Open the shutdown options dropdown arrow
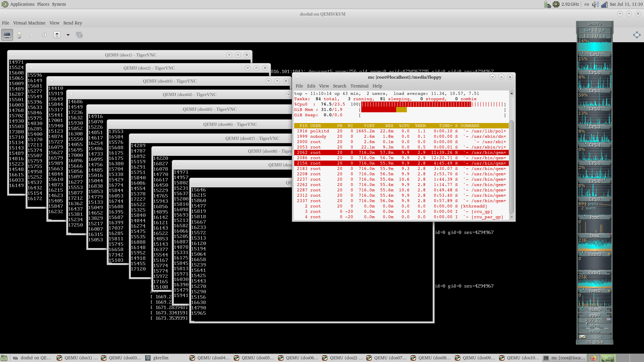The width and height of the screenshot is (644, 362). point(68,35)
